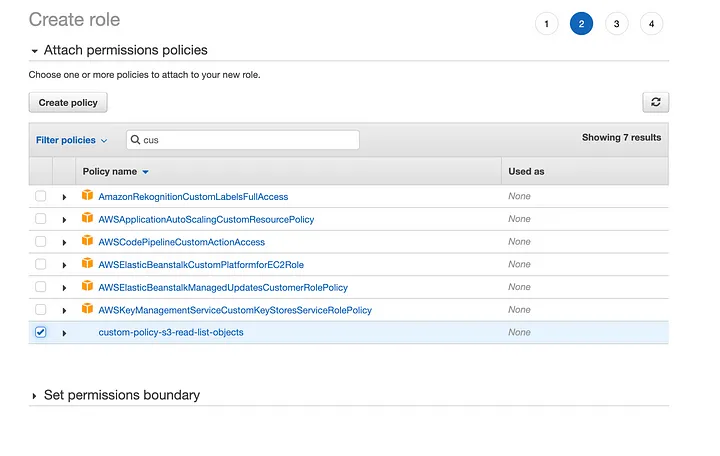Focus the policy search field containing 'cus'
The width and height of the screenshot is (720, 456).
coord(243,140)
